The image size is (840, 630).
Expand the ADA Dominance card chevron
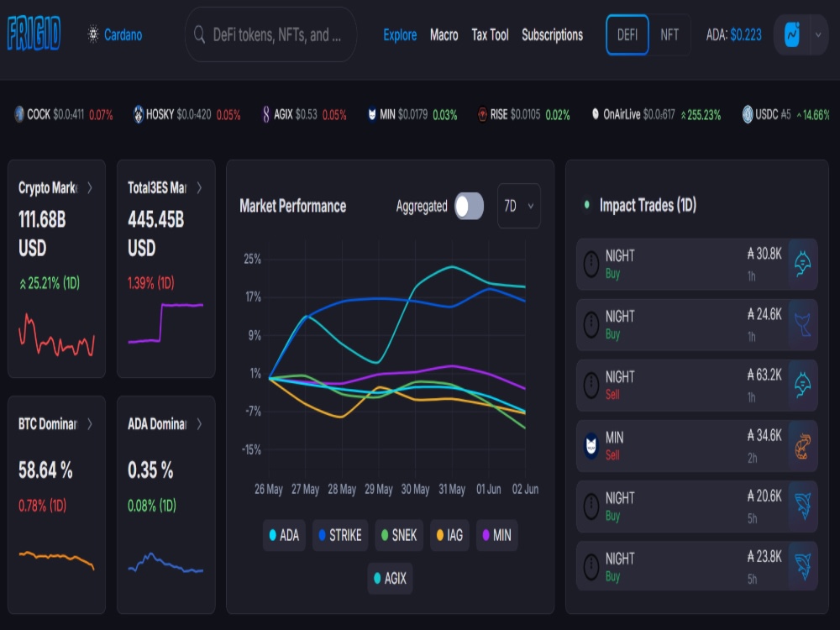tap(199, 423)
